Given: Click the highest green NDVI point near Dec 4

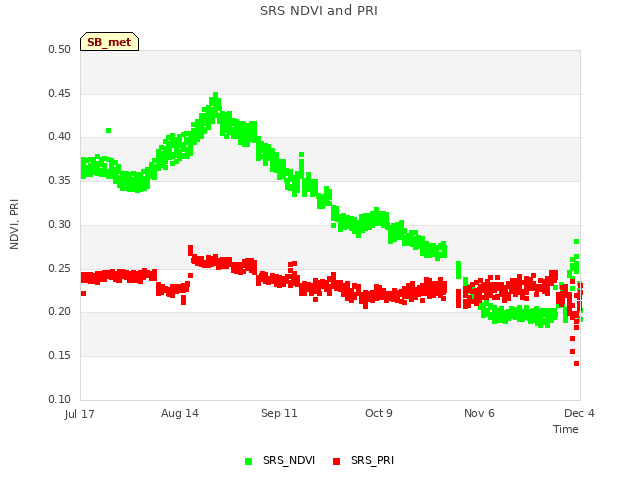Looking at the screenshot, I should (576, 242).
